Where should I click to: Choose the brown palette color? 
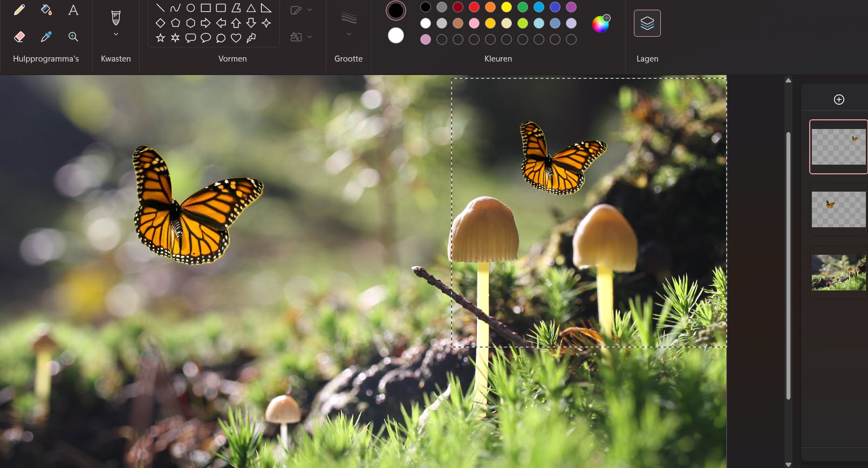(x=458, y=23)
